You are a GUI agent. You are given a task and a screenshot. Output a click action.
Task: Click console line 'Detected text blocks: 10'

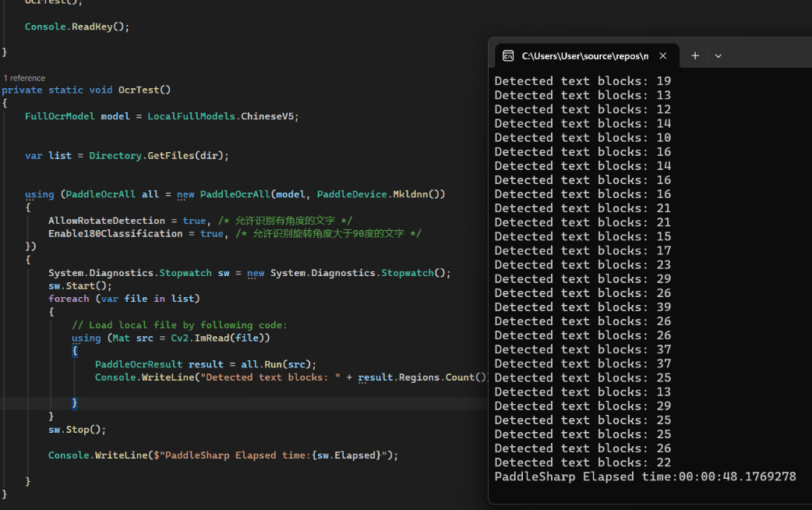coord(583,138)
